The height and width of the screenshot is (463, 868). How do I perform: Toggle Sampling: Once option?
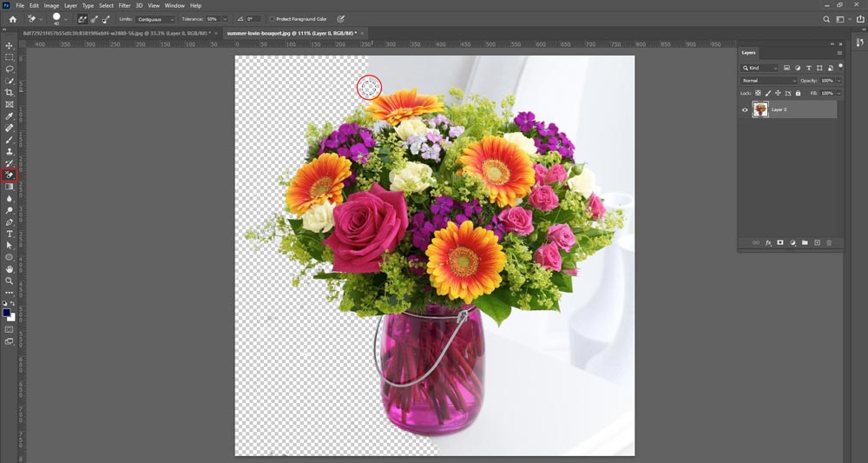[94, 19]
